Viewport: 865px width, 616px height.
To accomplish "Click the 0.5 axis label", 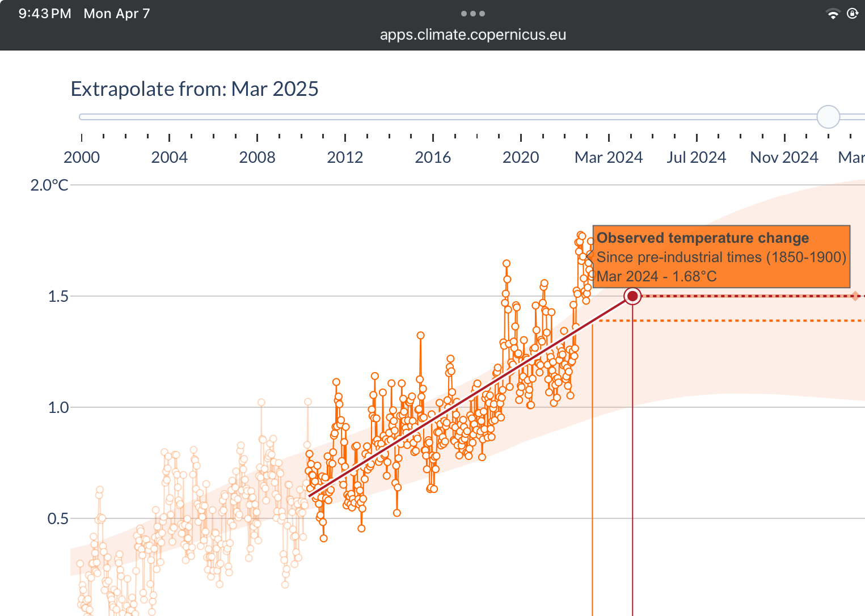I will (x=58, y=518).
